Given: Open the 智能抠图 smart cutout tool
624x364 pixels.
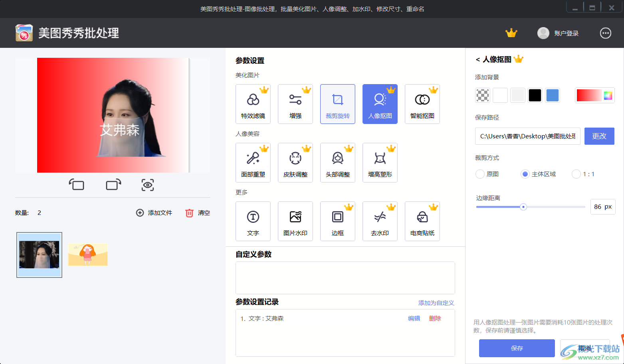Looking at the screenshot, I should 422,104.
